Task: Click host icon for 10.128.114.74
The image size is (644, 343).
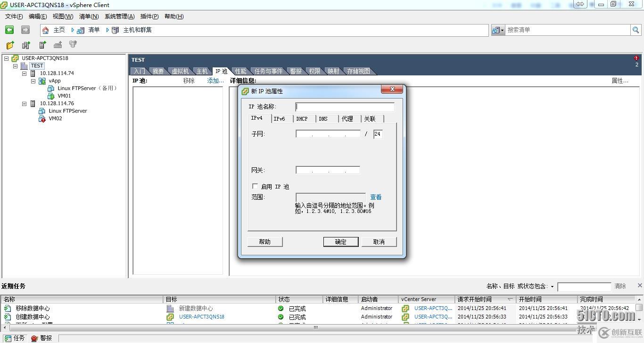Action: [x=33, y=73]
